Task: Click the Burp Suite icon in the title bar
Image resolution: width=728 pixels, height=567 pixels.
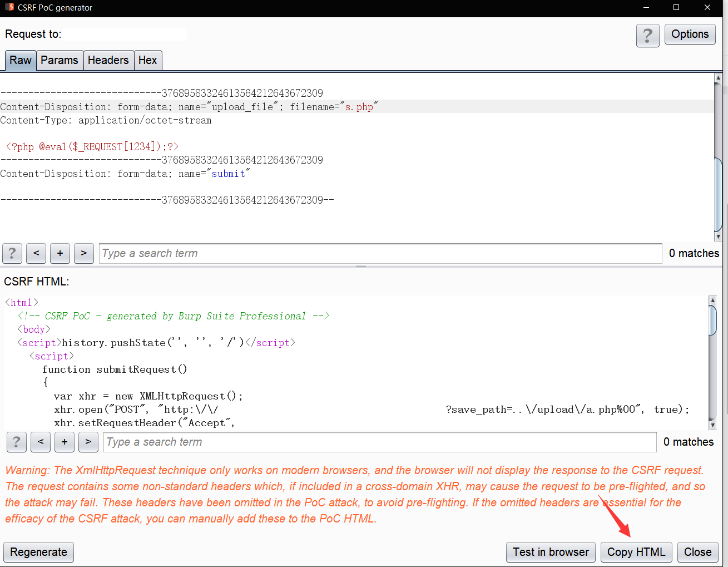Action: 9,7
